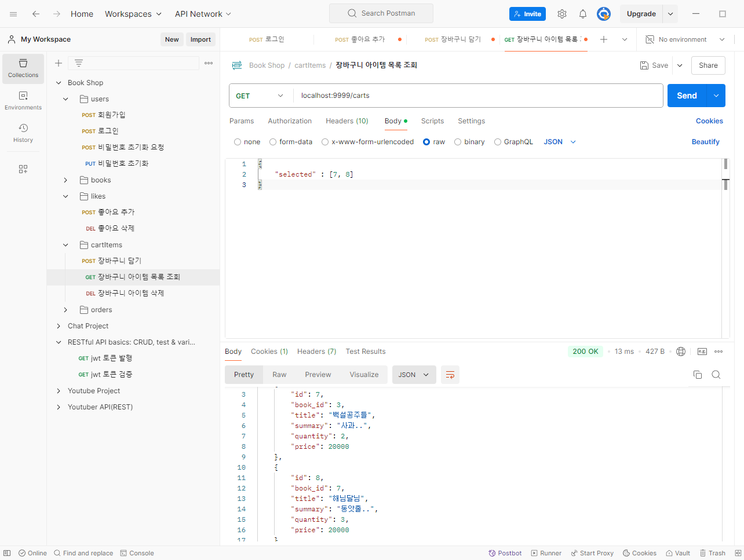The image size is (744, 560).
Task: Open the raw JSON format dropdown
Action: pos(560,142)
